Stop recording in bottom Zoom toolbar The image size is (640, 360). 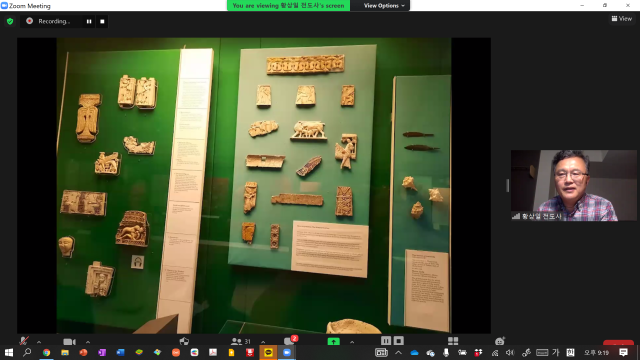click(399, 340)
